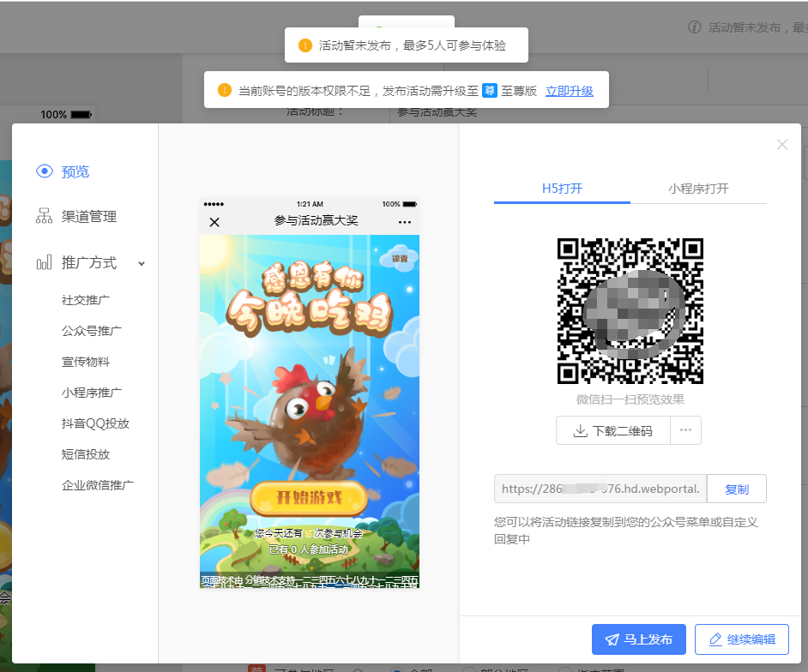
Task: Click the 尊 badge icon in toast
Action: click(x=490, y=91)
